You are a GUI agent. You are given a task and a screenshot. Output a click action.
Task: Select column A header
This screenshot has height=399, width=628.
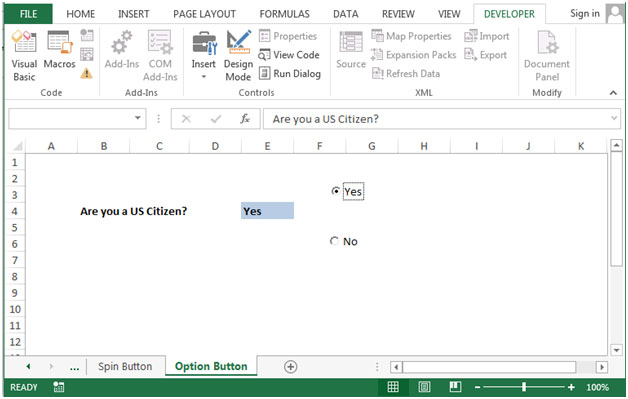[51, 146]
